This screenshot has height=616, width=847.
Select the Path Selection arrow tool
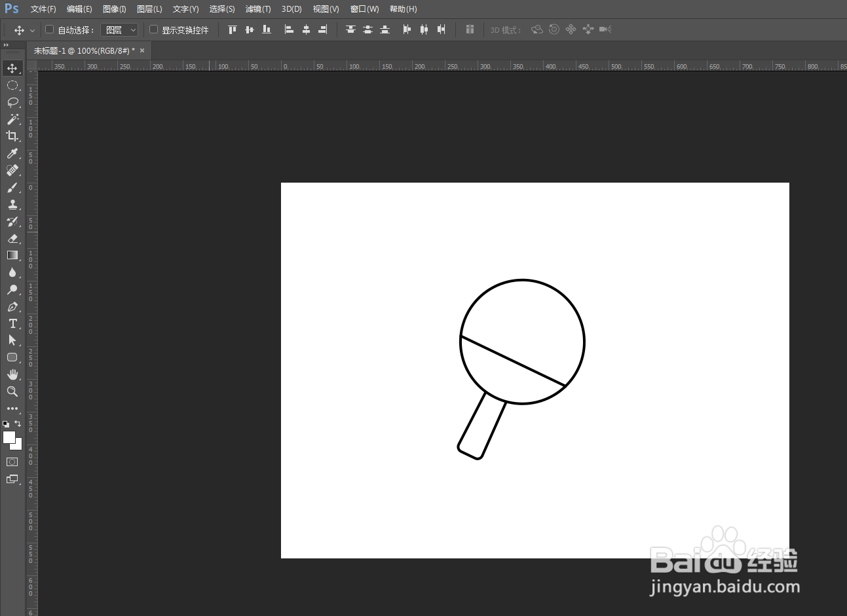12,340
